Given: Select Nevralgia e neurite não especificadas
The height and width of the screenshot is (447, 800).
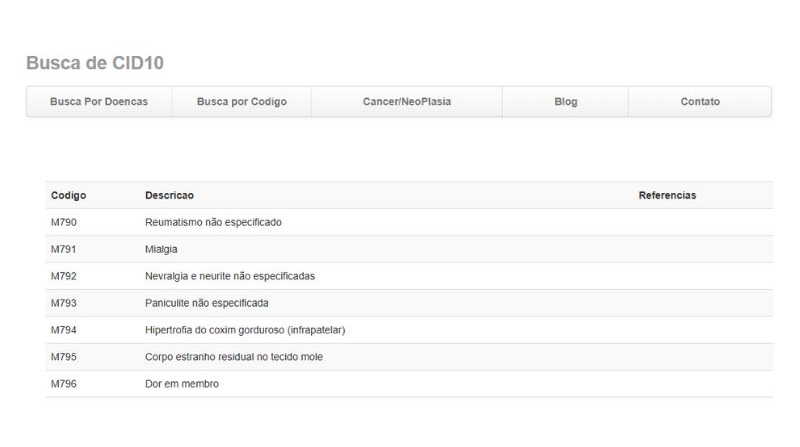Looking at the screenshot, I should pyautogui.click(x=230, y=276).
